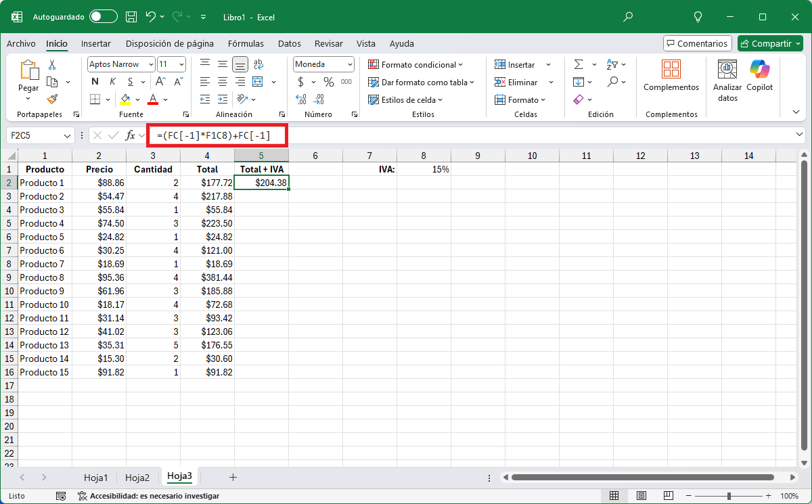
Task: Toggle the Autoguardado switch
Action: click(103, 16)
